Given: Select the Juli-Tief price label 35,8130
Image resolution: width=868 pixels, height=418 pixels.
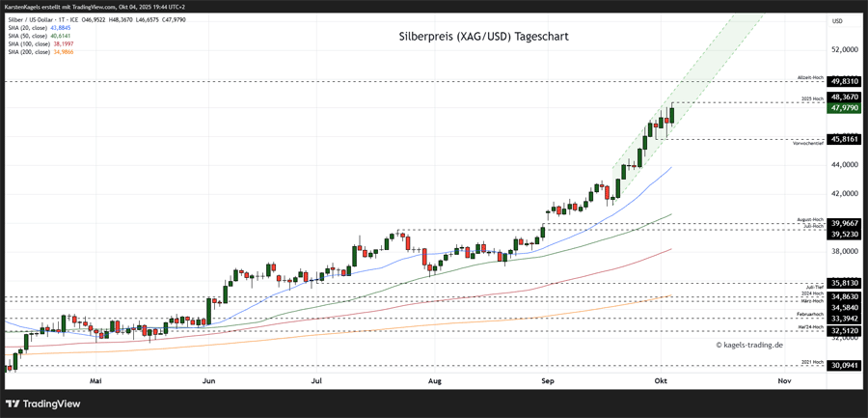Looking at the screenshot, I should (x=844, y=284).
